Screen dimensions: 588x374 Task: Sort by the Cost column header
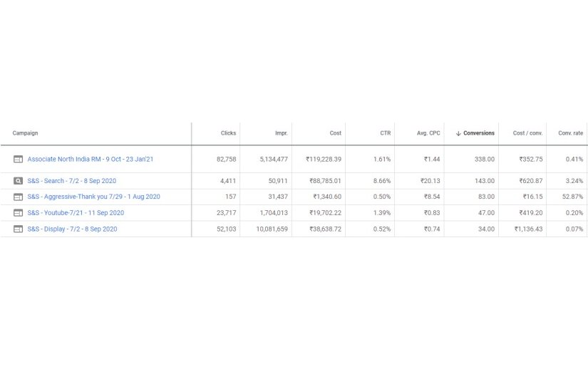pos(335,133)
